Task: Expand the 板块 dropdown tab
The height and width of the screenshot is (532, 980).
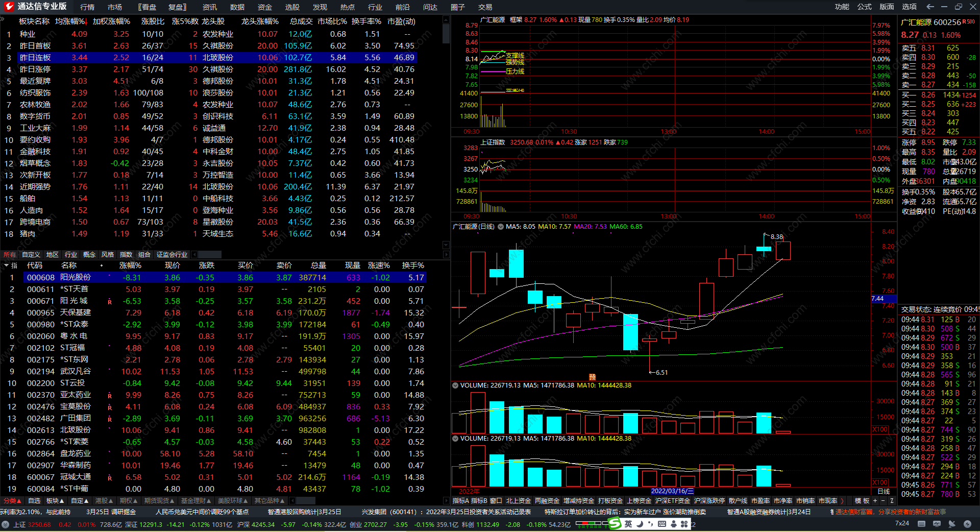Action: [x=55, y=501]
